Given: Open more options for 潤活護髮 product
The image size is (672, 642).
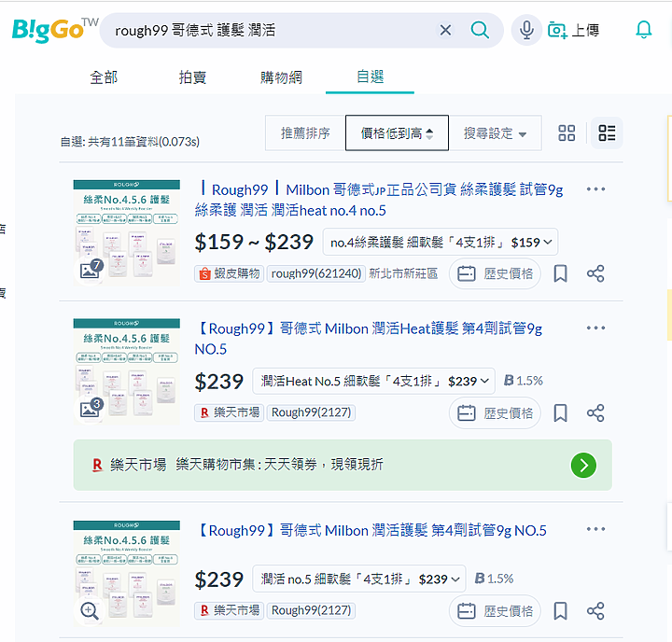Looking at the screenshot, I should [595, 529].
